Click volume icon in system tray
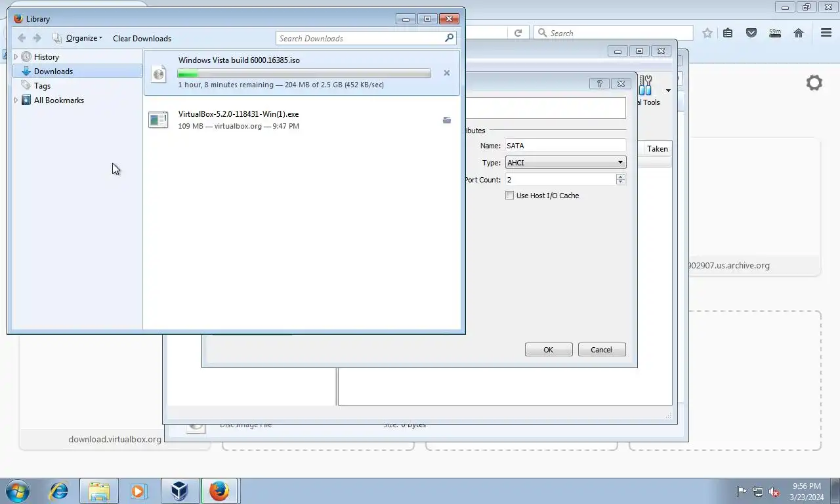The height and width of the screenshot is (504, 840). point(774,492)
